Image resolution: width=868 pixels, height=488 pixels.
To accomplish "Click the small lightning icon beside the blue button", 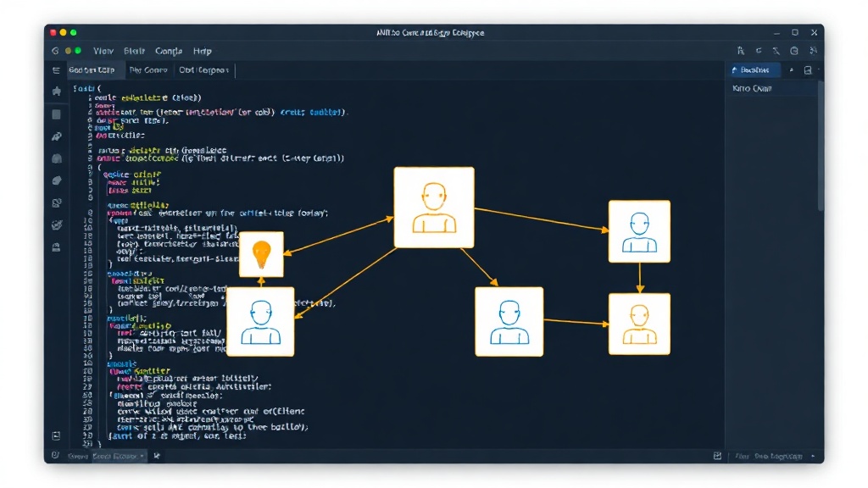I will pos(791,70).
